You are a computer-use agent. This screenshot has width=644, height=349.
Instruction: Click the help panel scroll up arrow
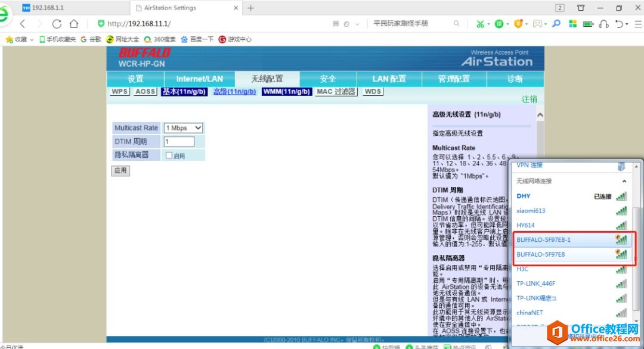tap(540, 115)
